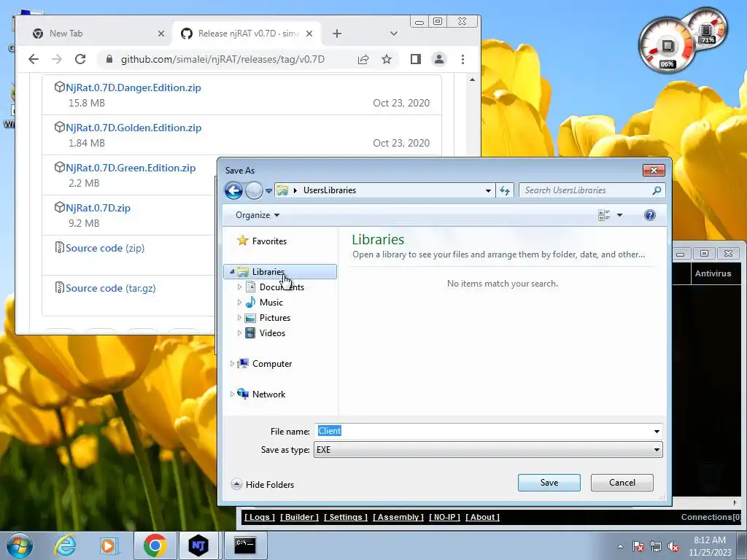
Task: Click the refresh button beside path bar
Action: (x=505, y=190)
